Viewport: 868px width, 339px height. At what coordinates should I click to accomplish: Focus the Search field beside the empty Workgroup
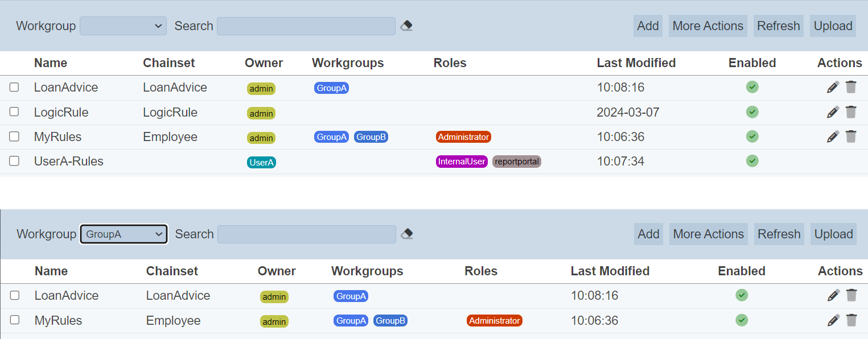[306, 26]
